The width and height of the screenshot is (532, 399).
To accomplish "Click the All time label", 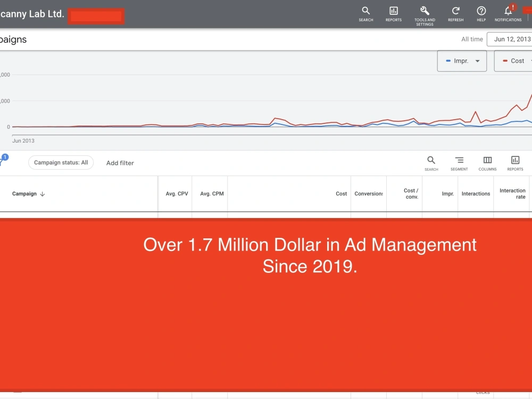I will tap(472, 39).
